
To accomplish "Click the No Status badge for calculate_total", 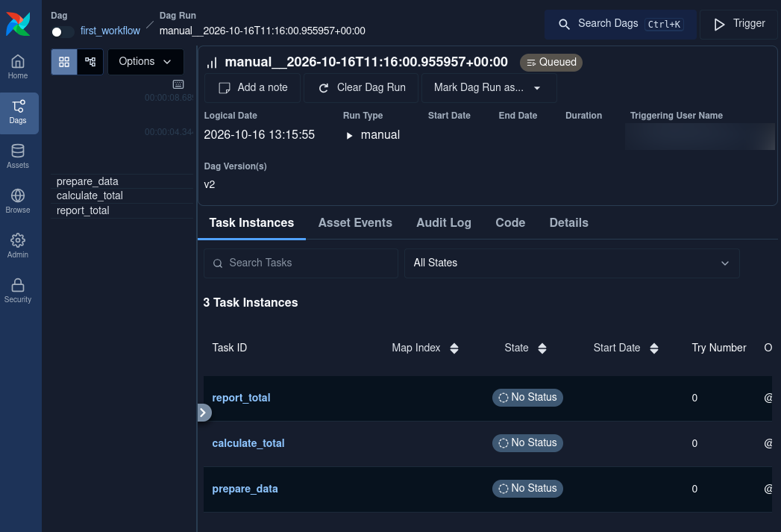I will [x=527, y=442].
